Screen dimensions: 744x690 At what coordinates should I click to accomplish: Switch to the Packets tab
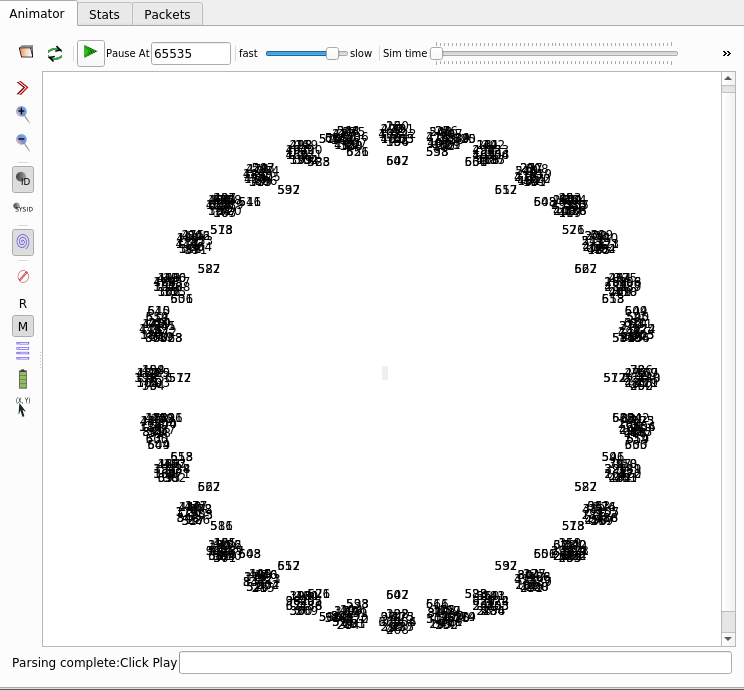pos(167,14)
